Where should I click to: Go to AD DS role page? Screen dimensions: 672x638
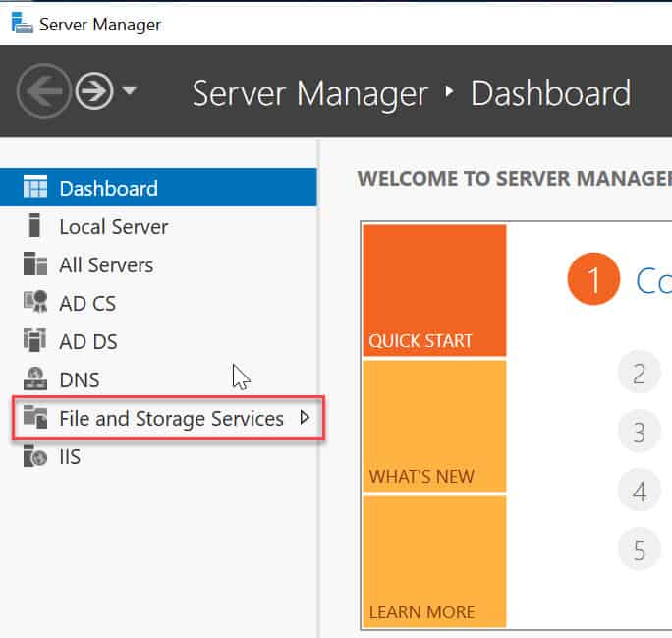click(x=158, y=341)
